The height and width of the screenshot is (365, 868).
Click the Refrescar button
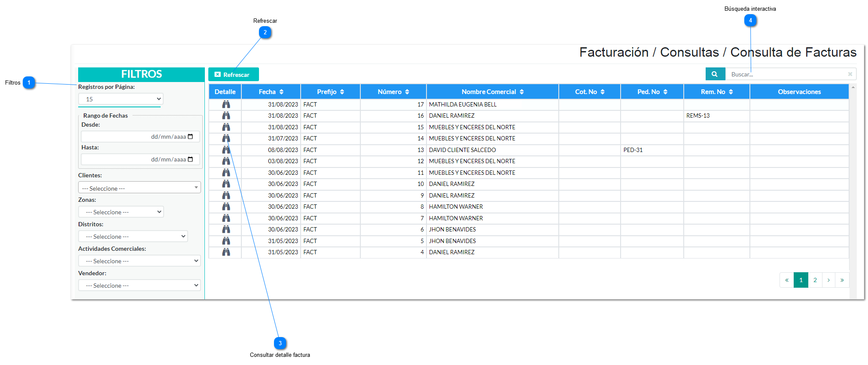tap(234, 74)
